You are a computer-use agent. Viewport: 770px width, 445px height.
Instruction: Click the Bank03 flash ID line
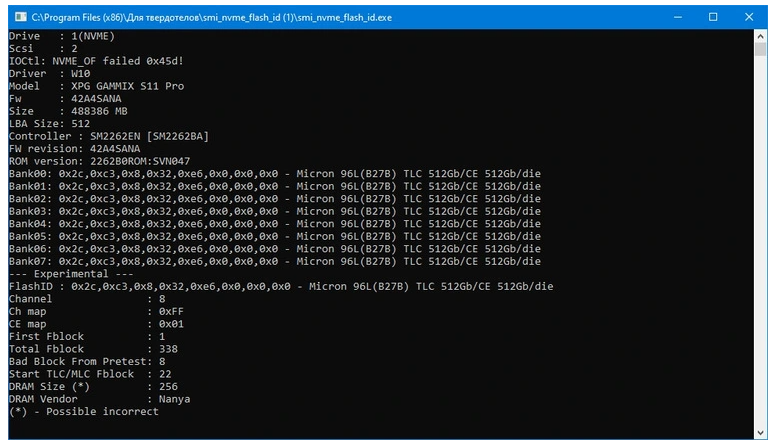click(x=275, y=212)
